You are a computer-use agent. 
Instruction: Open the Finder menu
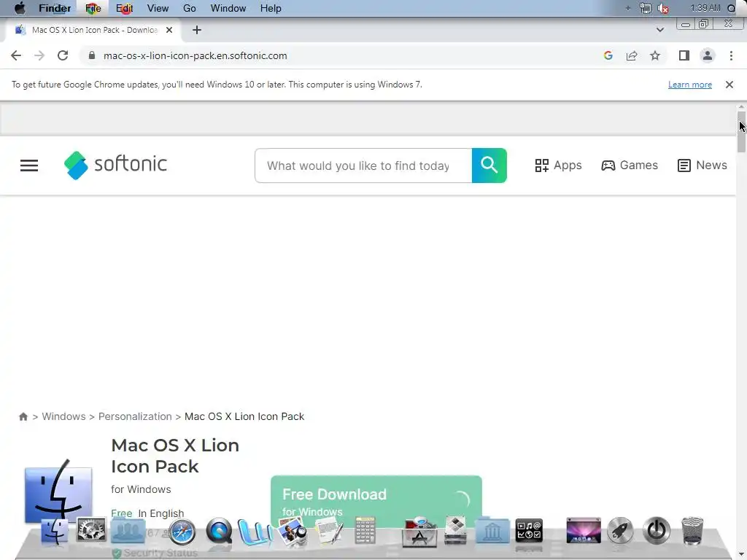(x=55, y=8)
